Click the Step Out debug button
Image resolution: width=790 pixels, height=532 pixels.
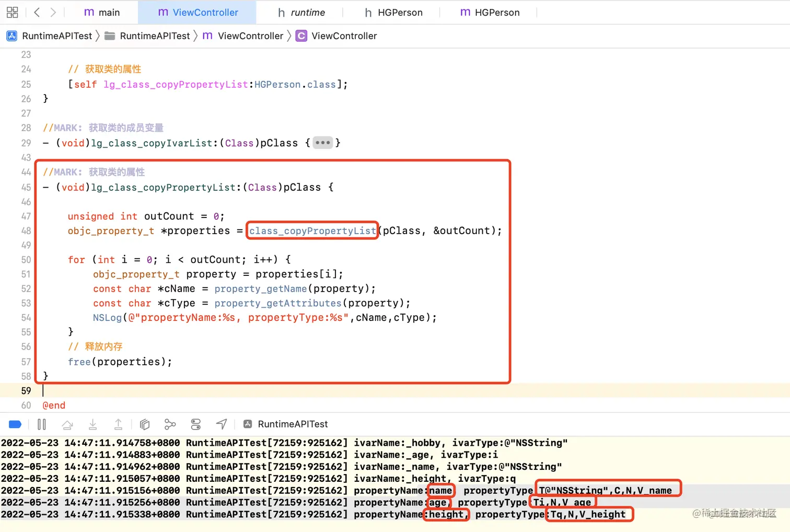119,424
